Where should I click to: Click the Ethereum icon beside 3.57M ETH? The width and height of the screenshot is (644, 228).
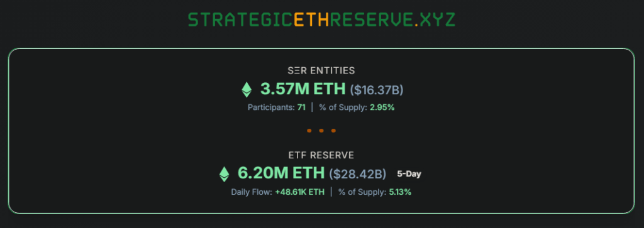246,89
